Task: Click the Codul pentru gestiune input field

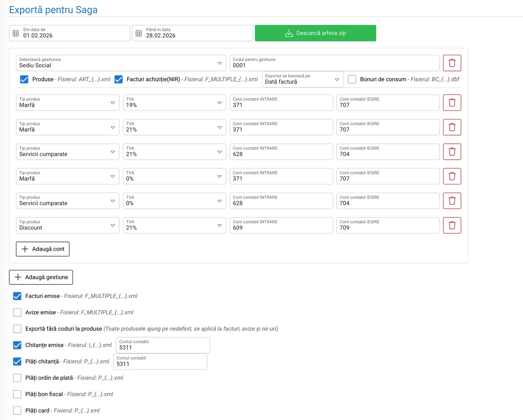Action: (334, 63)
